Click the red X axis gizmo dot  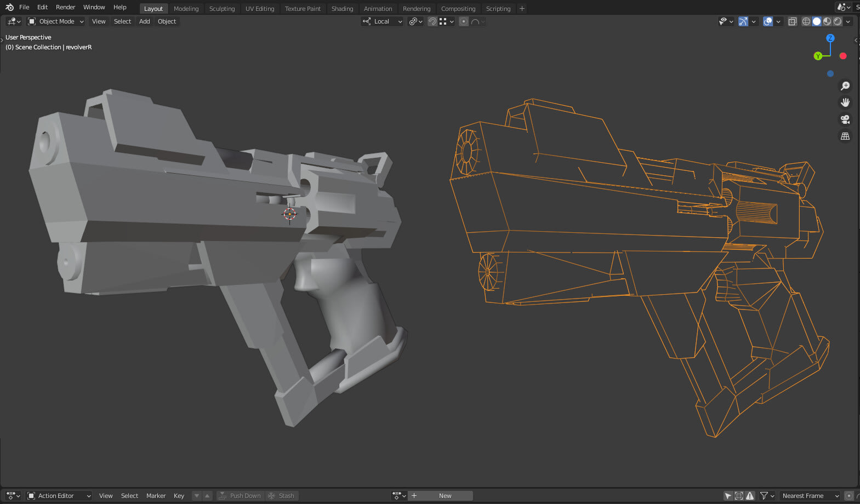pos(843,56)
